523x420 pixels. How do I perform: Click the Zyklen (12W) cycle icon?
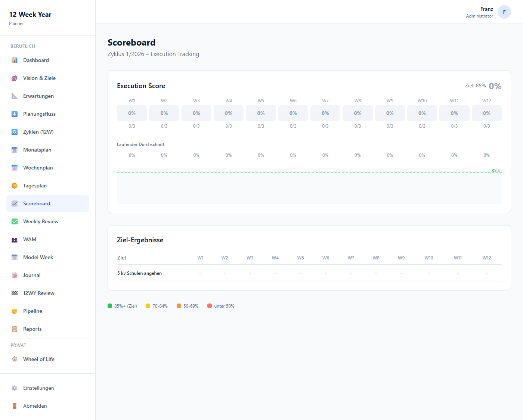pos(15,132)
